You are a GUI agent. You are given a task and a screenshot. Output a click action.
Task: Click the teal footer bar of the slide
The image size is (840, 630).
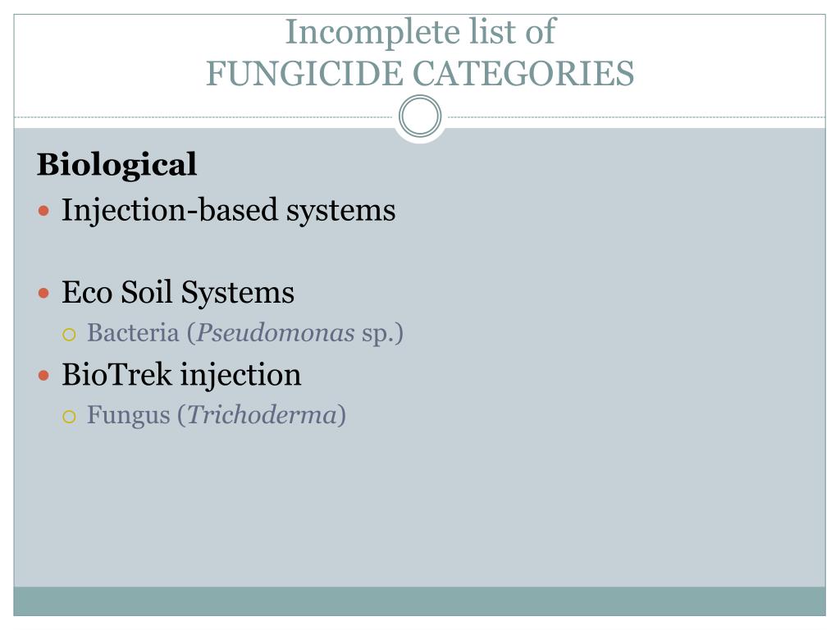(419, 601)
